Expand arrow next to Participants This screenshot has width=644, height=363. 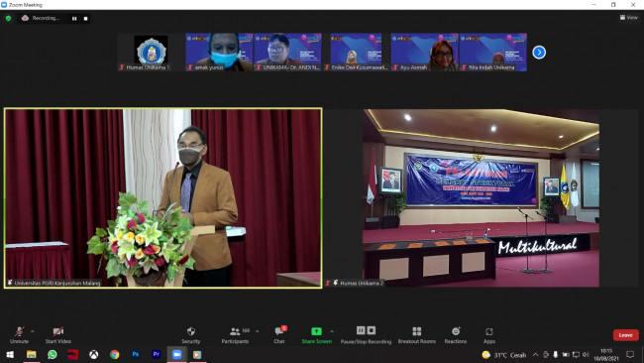258,331
